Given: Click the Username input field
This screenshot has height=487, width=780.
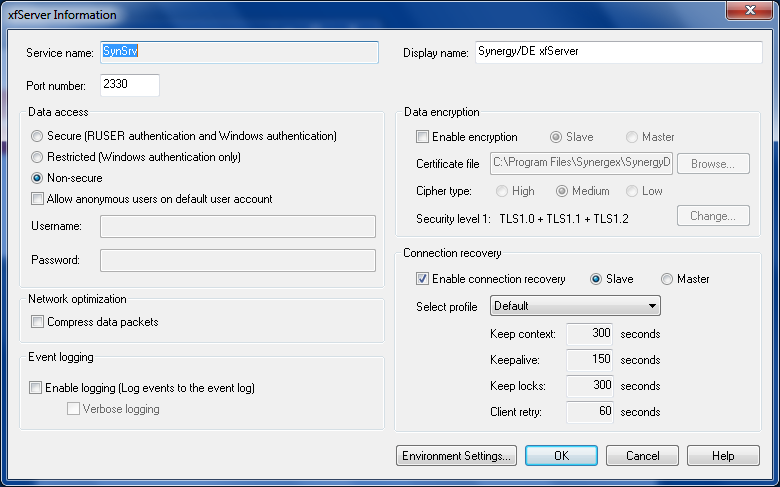Looking at the screenshot, I should (238, 226).
